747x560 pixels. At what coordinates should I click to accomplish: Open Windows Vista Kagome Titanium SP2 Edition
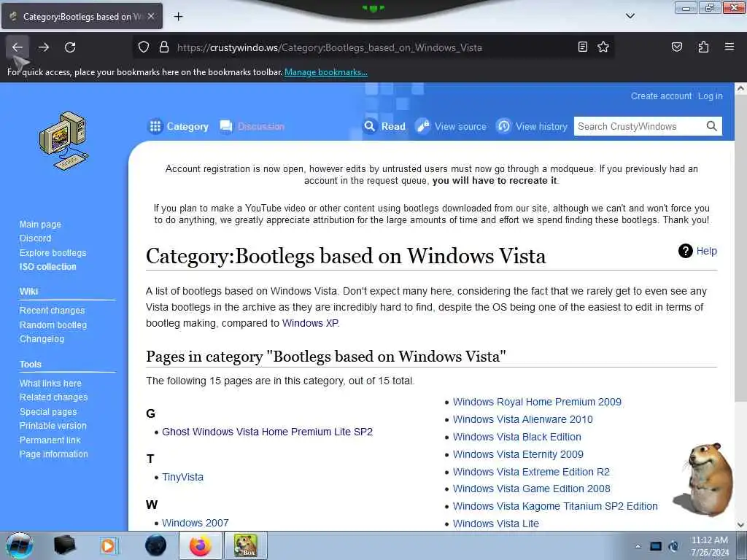[x=555, y=506]
